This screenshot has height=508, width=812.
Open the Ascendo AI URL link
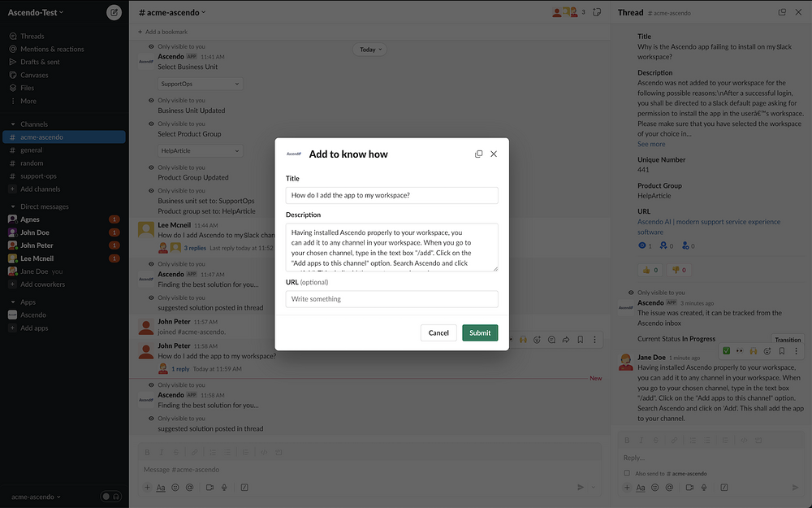click(x=708, y=227)
